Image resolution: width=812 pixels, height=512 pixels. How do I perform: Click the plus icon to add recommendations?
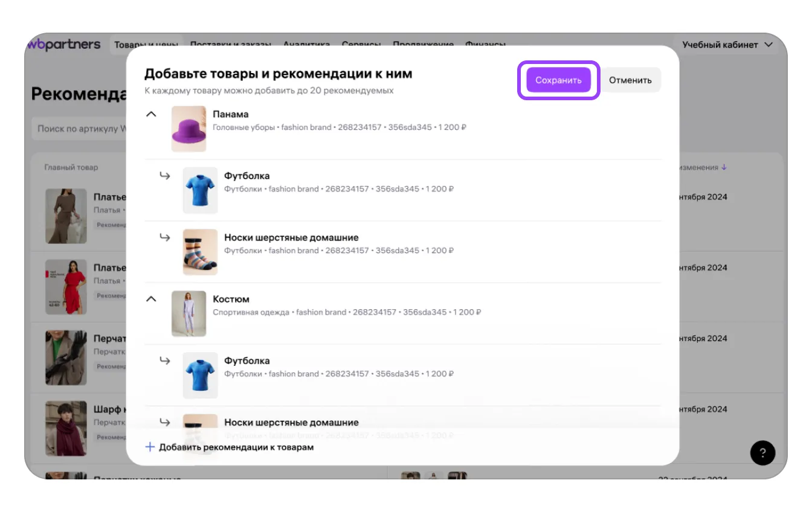pyautogui.click(x=150, y=447)
